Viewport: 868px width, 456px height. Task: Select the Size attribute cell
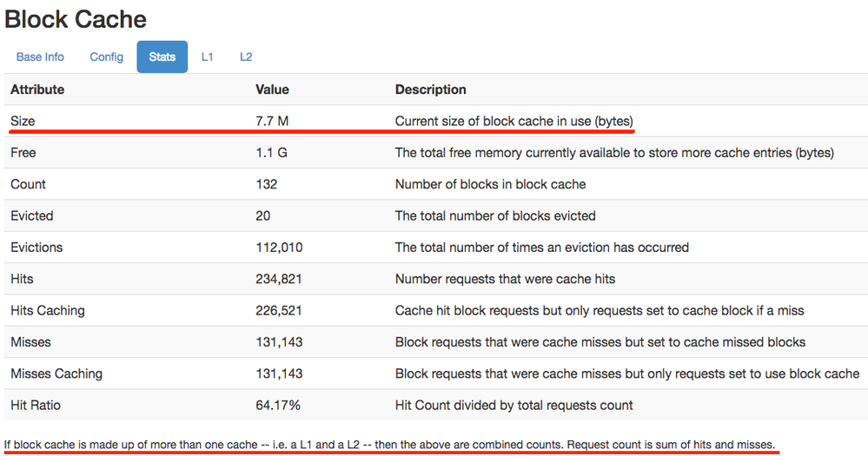pyautogui.click(x=23, y=122)
